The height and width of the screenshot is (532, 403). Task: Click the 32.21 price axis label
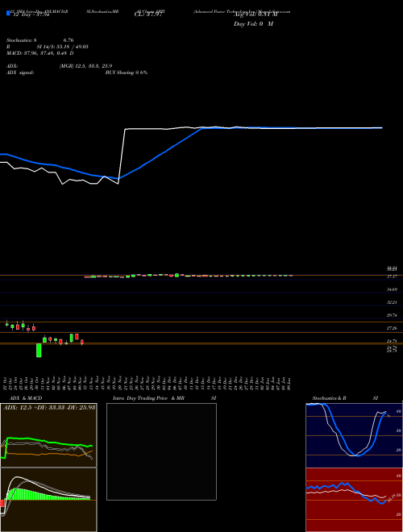[x=393, y=302]
